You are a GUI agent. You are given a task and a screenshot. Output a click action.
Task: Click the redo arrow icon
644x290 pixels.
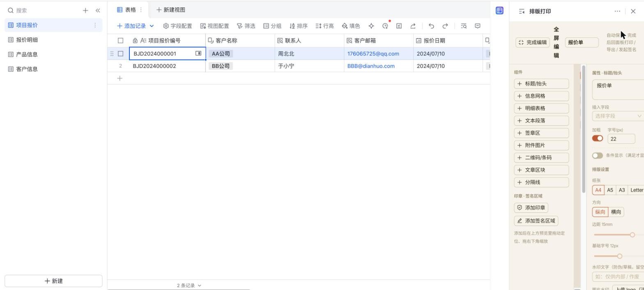445,26
